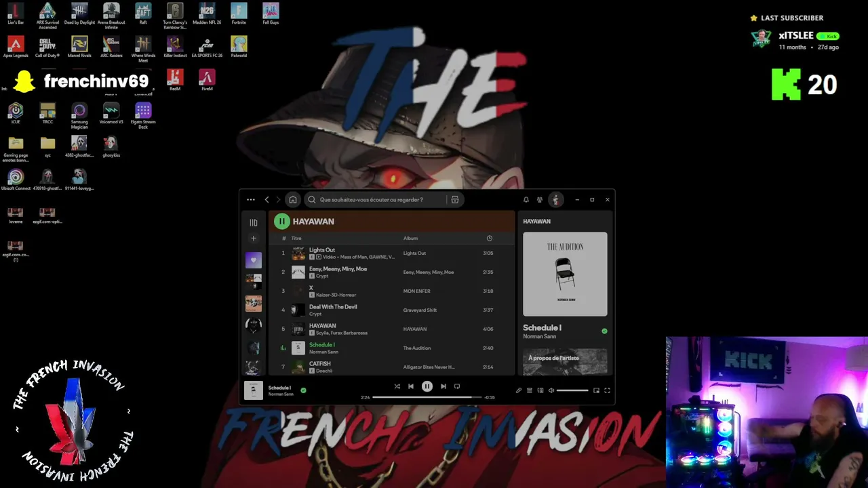The height and width of the screenshot is (488, 868).
Task: Switch Spotify to full screen view
Action: click(608, 390)
